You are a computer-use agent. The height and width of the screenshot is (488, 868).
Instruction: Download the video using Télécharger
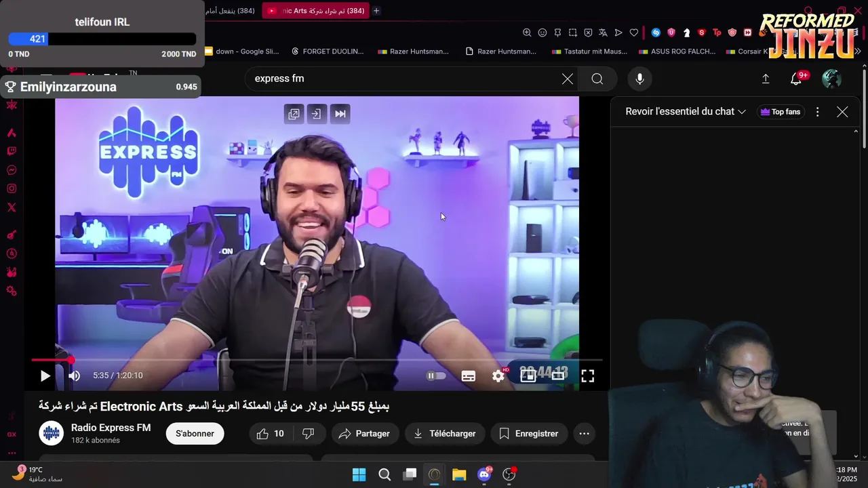click(445, 434)
